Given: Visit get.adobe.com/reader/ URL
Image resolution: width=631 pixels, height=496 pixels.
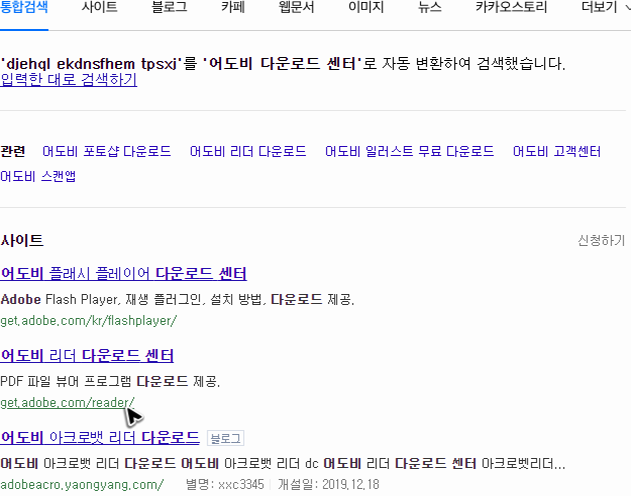Looking at the screenshot, I should point(67,402).
